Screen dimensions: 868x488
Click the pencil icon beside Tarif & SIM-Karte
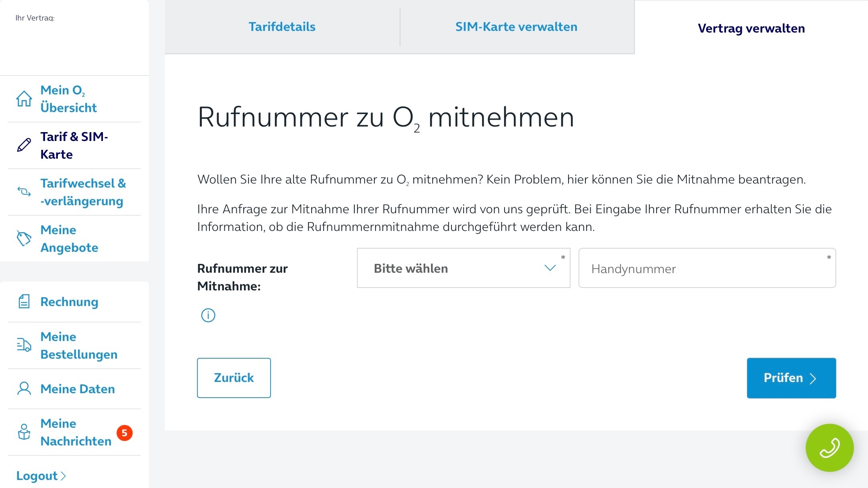24,145
